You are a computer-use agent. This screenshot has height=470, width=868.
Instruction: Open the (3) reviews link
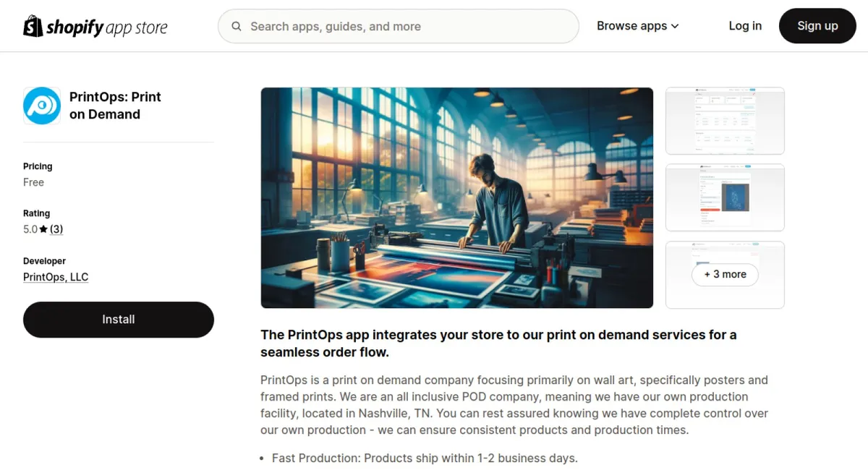(x=56, y=229)
